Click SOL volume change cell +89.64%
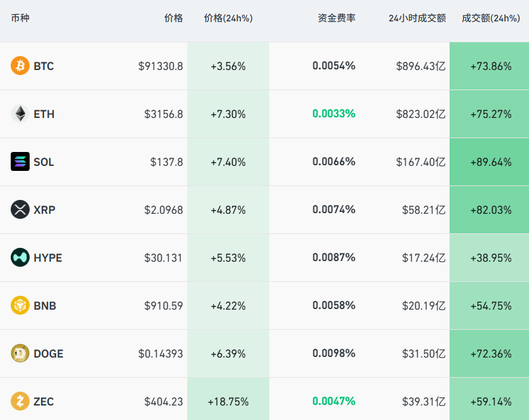Image resolution: width=529 pixels, height=420 pixels. (x=491, y=162)
